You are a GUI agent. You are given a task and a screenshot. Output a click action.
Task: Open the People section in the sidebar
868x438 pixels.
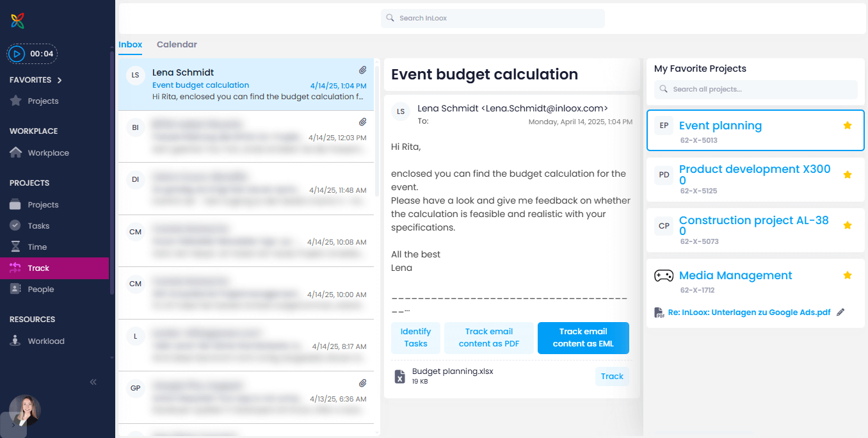coord(13,289)
